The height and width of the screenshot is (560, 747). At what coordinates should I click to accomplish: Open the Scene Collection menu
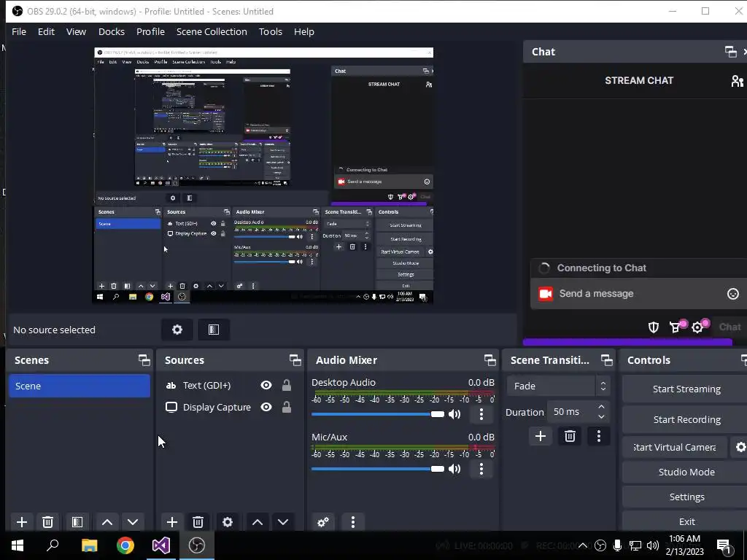click(212, 31)
